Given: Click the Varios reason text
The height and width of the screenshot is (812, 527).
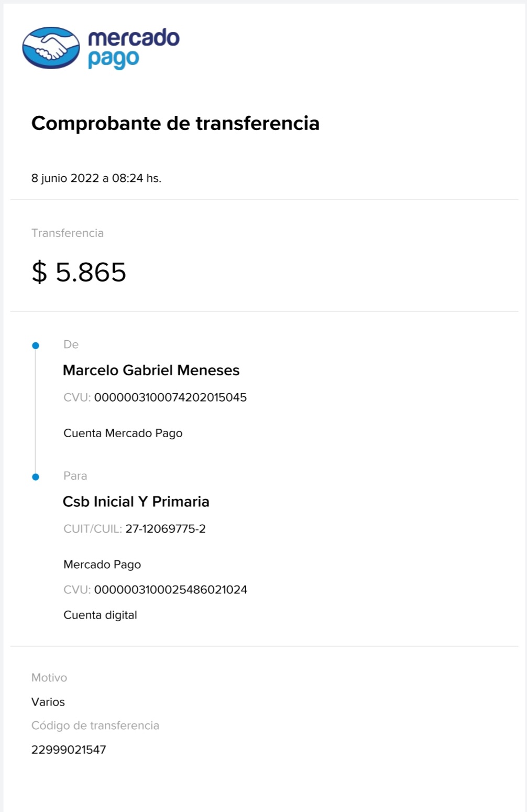Looking at the screenshot, I should point(48,702).
